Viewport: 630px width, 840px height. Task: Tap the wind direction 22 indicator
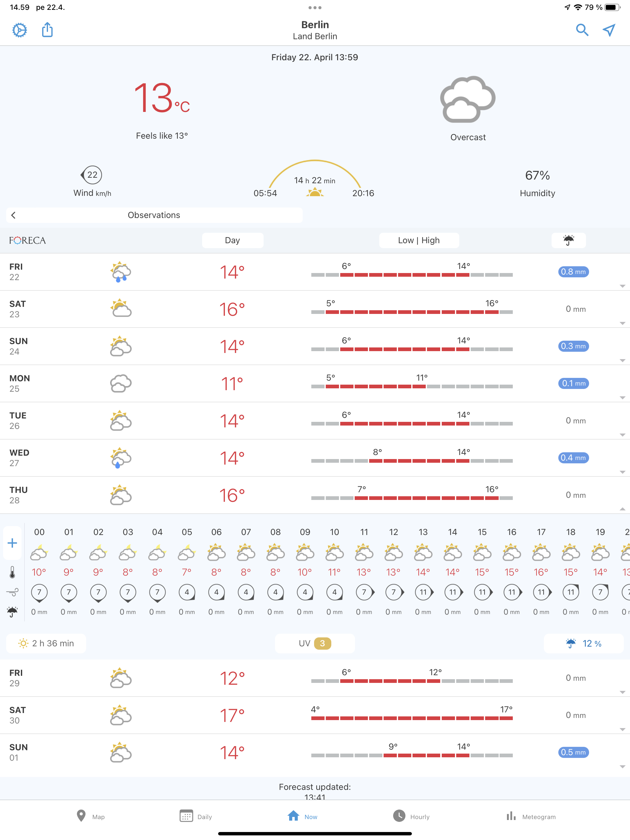[92, 175]
